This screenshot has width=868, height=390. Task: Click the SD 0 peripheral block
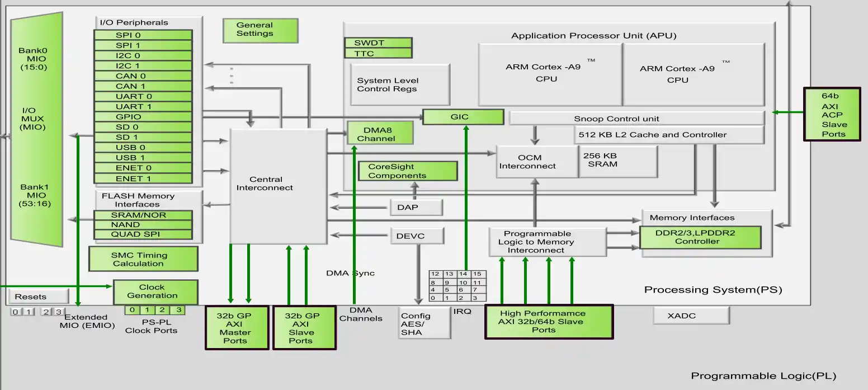[143, 126]
